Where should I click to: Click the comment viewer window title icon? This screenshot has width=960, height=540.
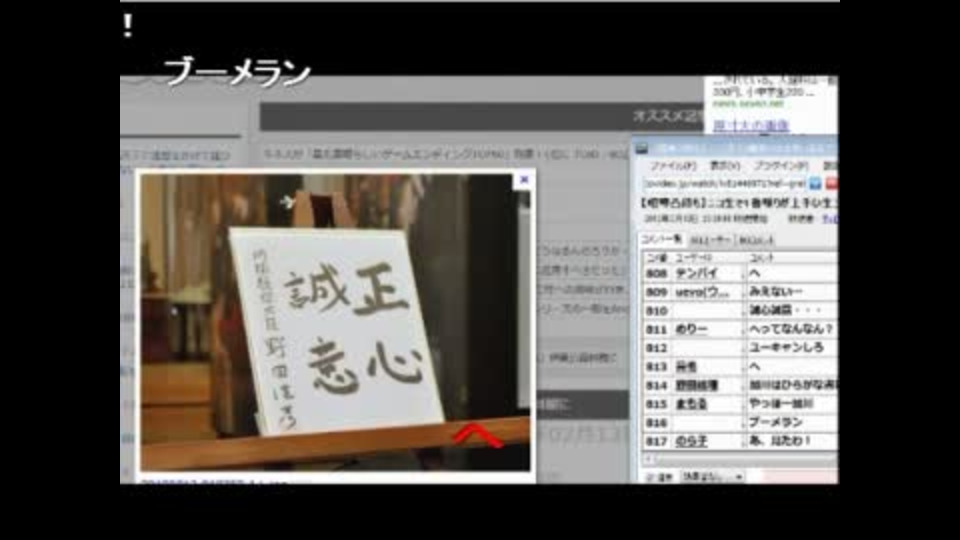click(642, 148)
